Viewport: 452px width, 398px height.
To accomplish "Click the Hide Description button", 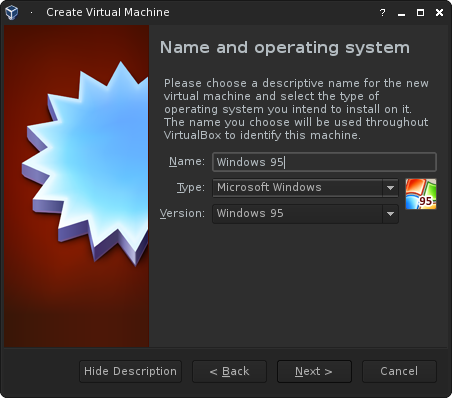I will 130,371.
